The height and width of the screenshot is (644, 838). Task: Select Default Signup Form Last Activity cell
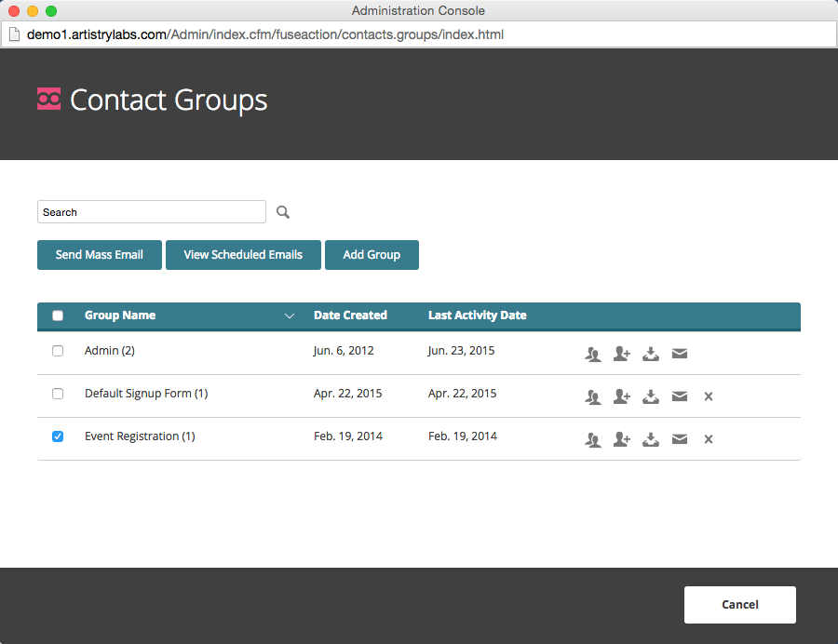(462, 394)
